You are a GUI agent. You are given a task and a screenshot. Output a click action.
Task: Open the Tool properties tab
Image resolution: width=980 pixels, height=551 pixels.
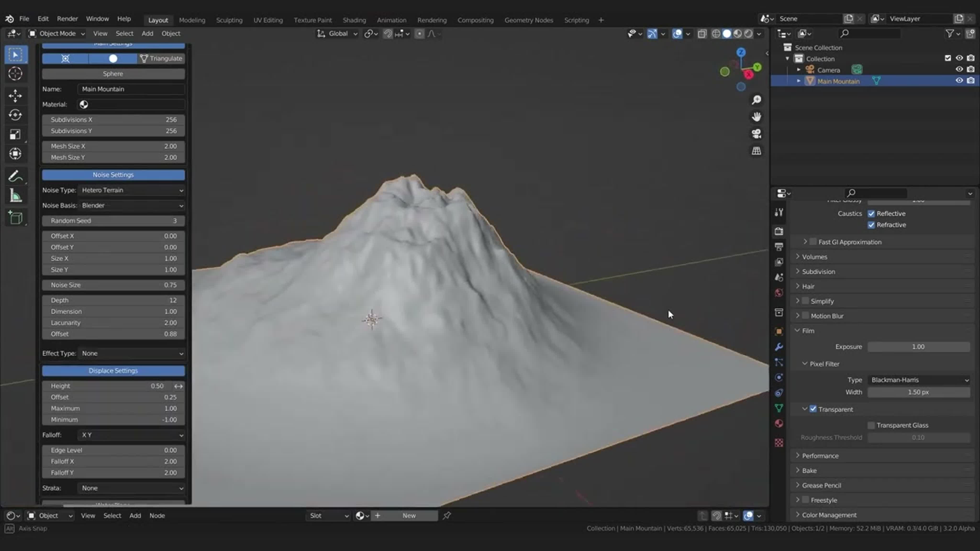point(779,212)
